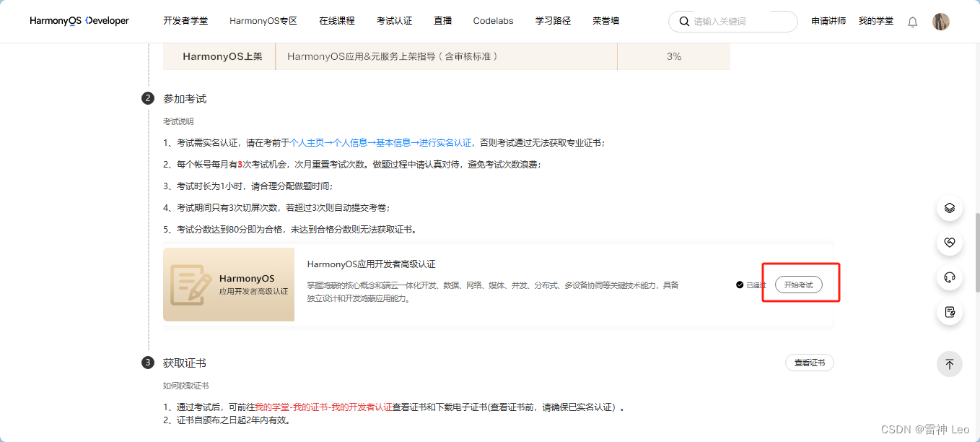Click the stacked layers floating icon
The image size is (980, 442).
950,208
